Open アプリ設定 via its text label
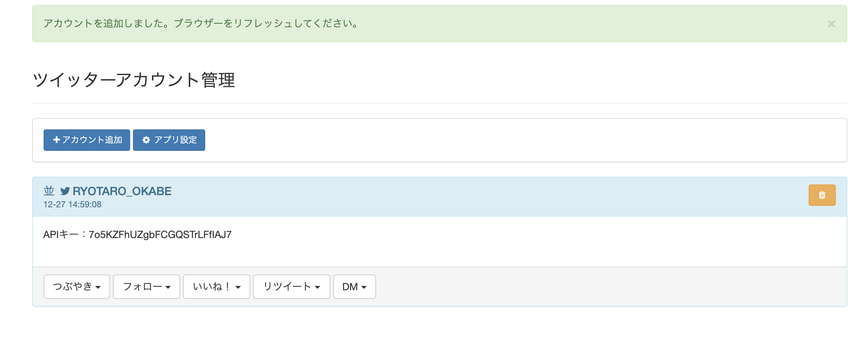Screen dimensions: 868x341 click(x=176, y=140)
